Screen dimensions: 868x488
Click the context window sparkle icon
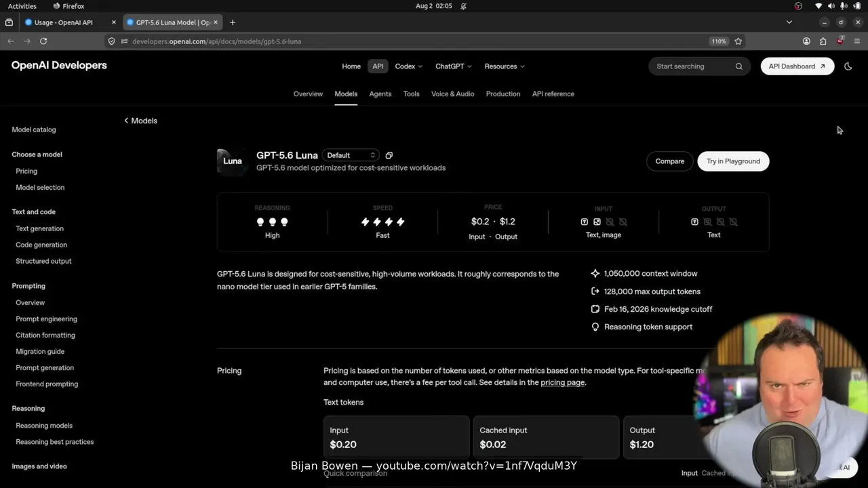[595, 274]
